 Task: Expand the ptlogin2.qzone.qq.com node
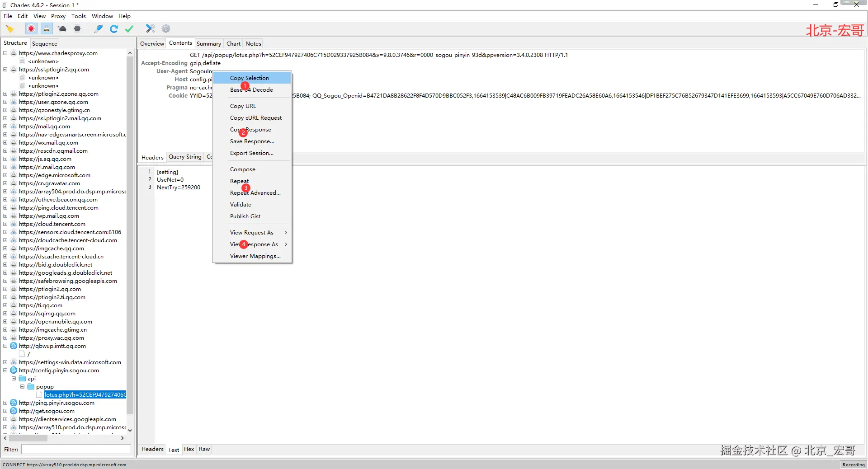coord(5,94)
